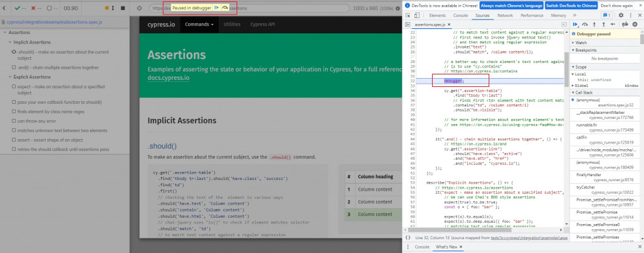Image resolution: width=644 pixels, height=253 pixels.
Task: Toggle device toolbar in DevTools
Action: click(x=417, y=16)
